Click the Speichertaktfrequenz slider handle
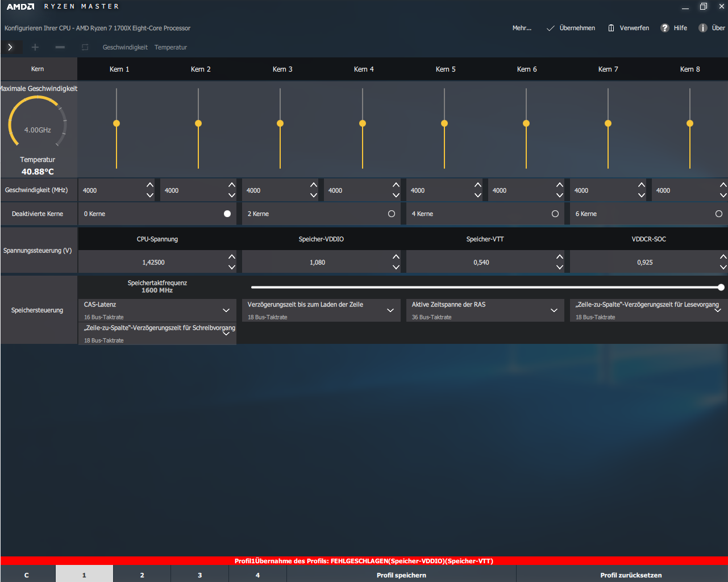This screenshot has height=582, width=728. coord(721,288)
